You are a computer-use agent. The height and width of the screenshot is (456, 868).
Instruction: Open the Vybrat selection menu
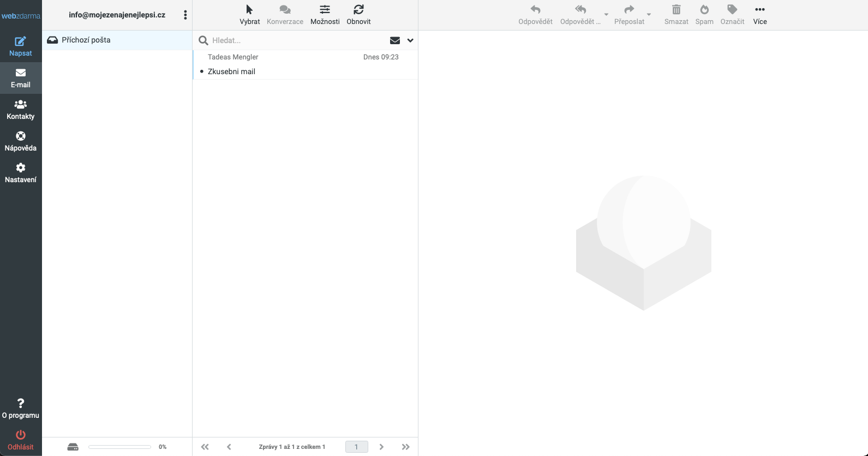pos(250,15)
